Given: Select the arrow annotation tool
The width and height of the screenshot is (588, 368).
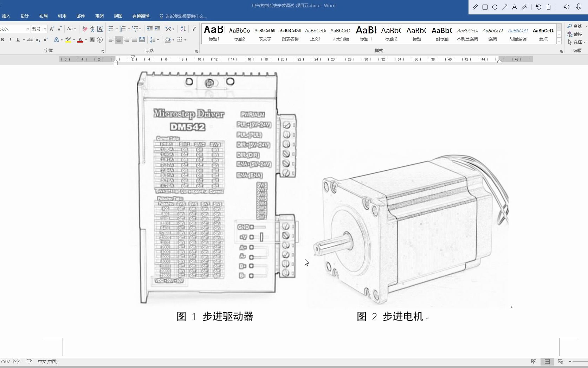Looking at the screenshot, I should [505, 7].
